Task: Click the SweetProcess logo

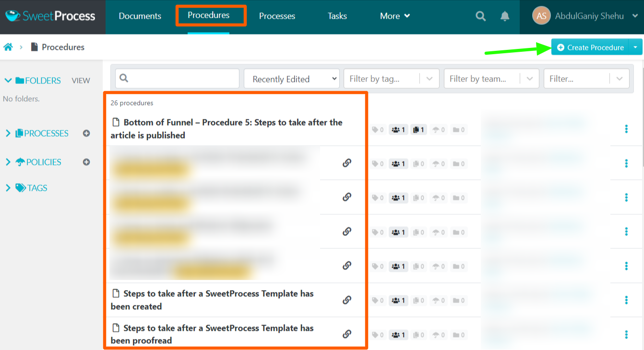Action: (x=50, y=16)
